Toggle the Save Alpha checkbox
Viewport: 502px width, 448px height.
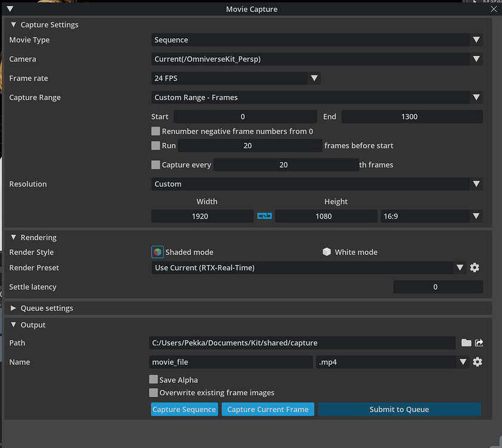154,380
